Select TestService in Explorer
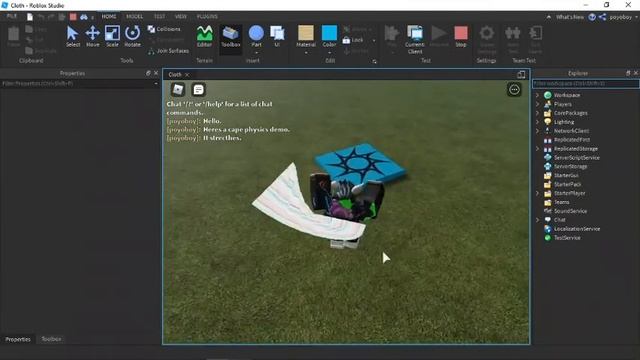This screenshot has width=640, height=360. [x=567, y=238]
